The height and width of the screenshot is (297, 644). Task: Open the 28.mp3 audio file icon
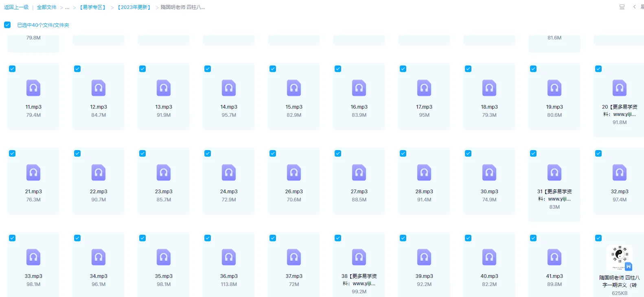[x=424, y=173]
